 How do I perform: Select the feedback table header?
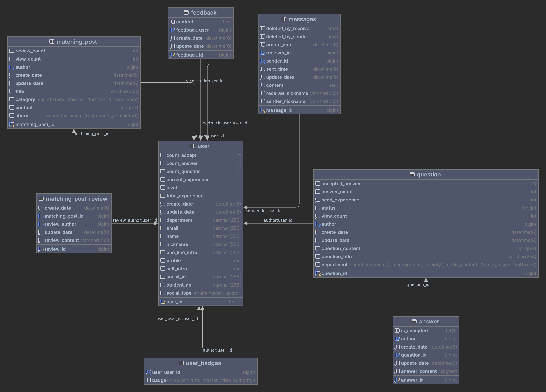(200, 13)
